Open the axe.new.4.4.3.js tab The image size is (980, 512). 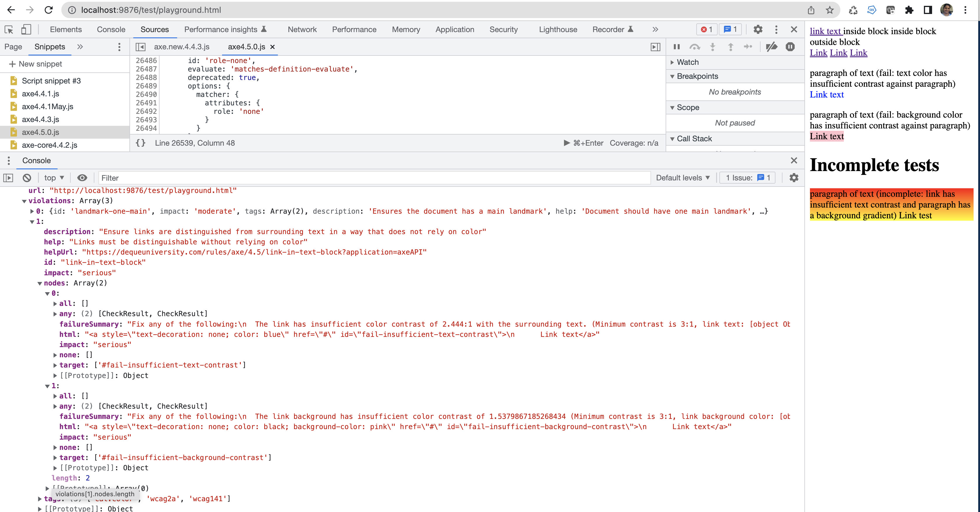(x=181, y=47)
